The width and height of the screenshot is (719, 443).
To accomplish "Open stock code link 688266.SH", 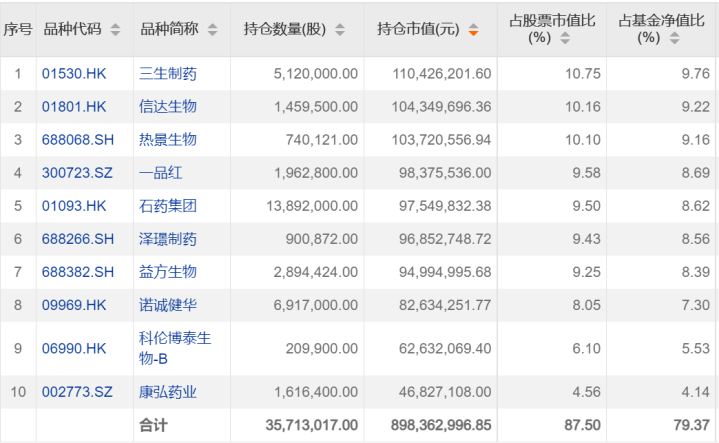I will [x=78, y=239].
